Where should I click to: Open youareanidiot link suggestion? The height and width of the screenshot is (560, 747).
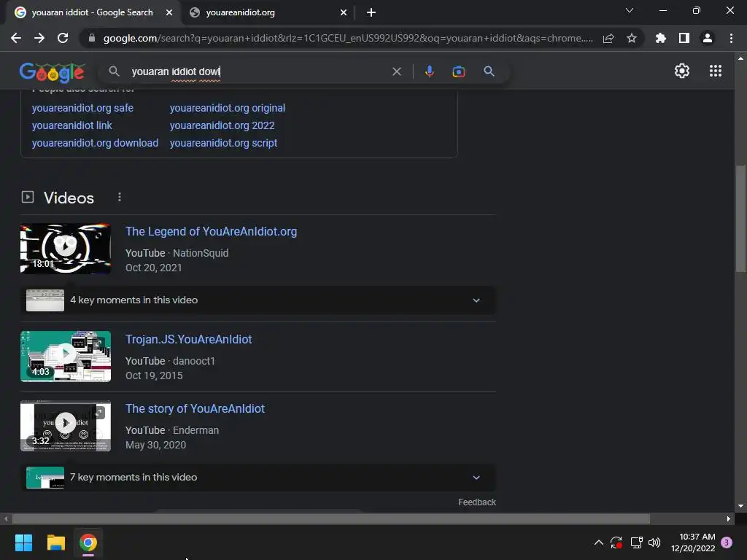pos(72,125)
